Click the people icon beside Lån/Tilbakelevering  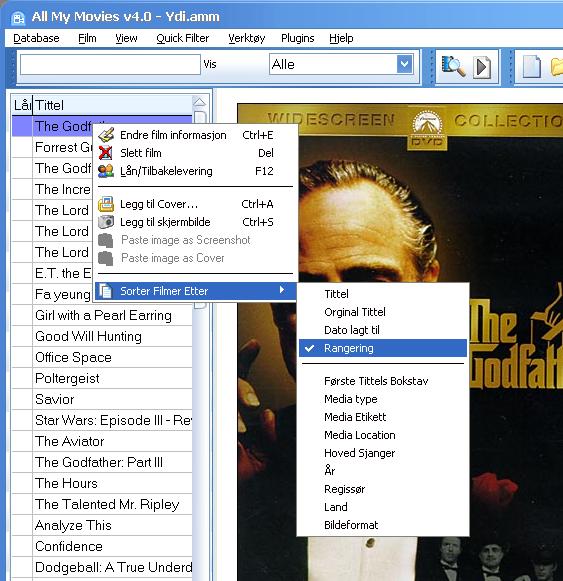(106, 171)
